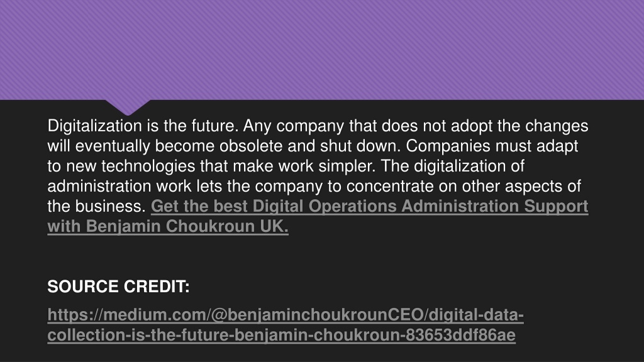The width and height of the screenshot is (644, 362).
Task: Click "to new technologies that make work simpler."
Action: coord(211,166)
